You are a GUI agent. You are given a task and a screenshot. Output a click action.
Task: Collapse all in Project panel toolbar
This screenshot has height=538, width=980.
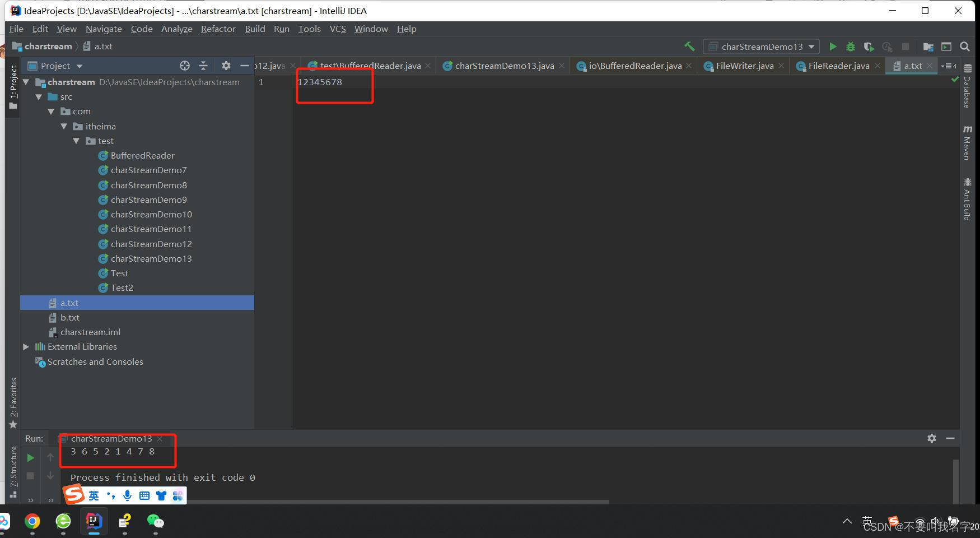point(203,66)
